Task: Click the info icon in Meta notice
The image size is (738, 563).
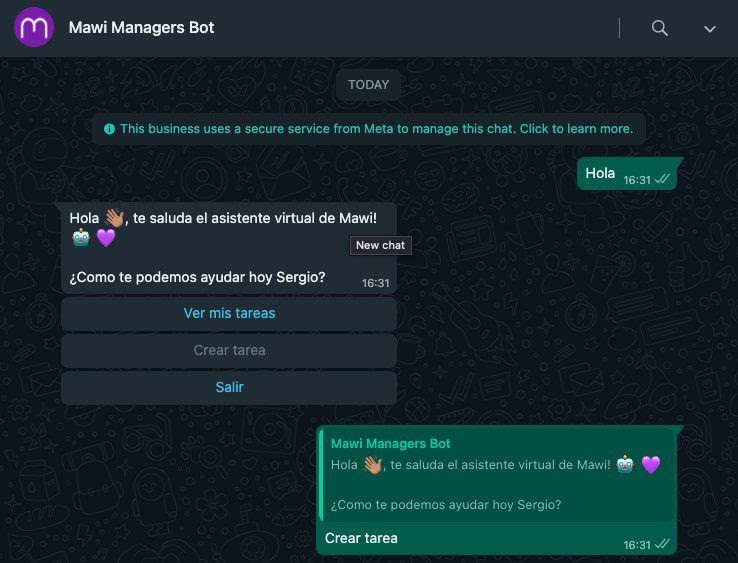Action: tap(109, 129)
